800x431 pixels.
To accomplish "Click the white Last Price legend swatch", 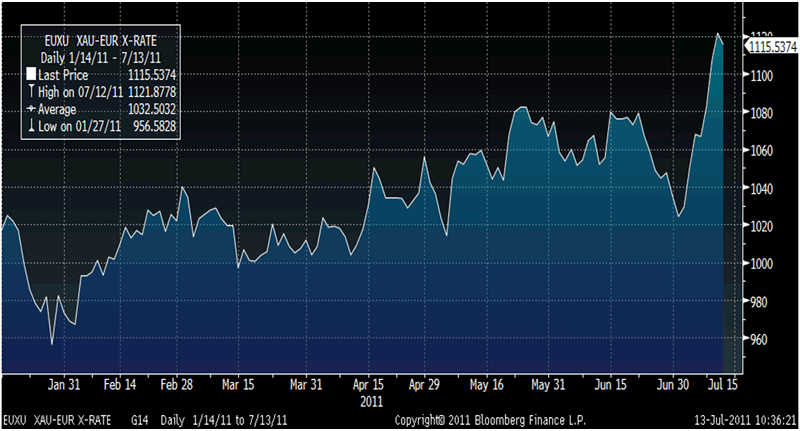I will (x=31, y=75).
